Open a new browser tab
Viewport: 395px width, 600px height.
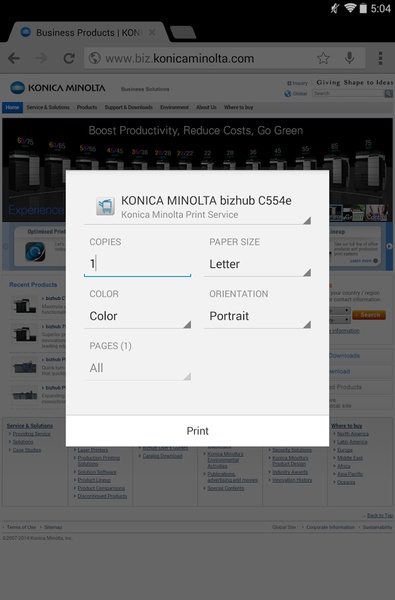183,33
